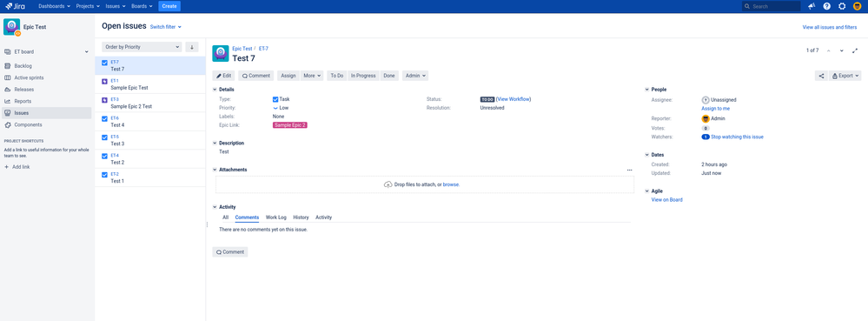Screen dimensions: 868x321
Task: Click the task icon for ET-6
Action: point(104,118)
